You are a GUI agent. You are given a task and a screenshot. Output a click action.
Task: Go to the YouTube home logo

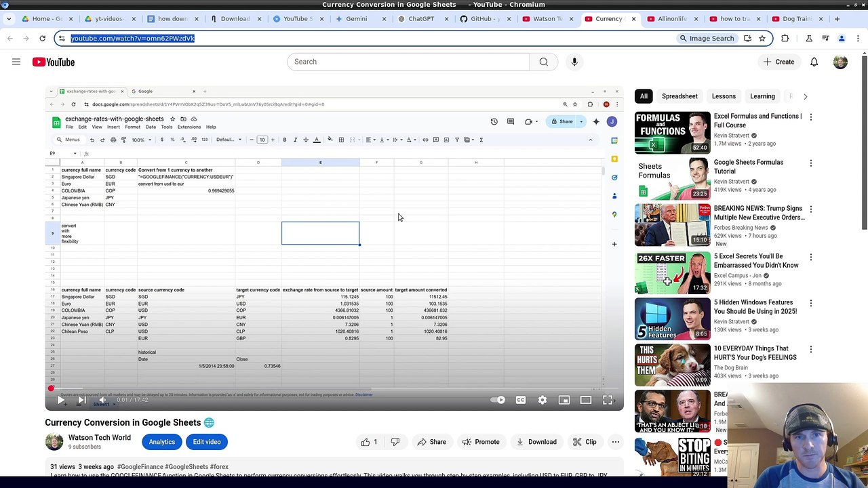[53, 62]
